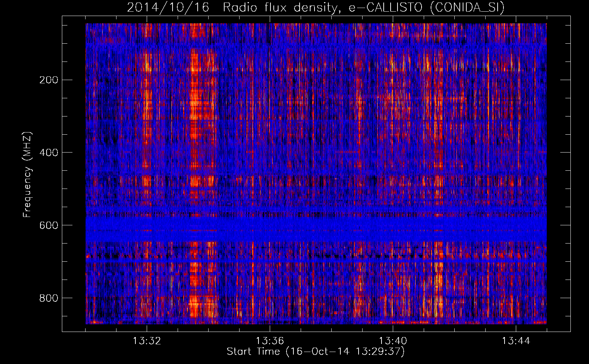Click the 13:36 time tick label
Image resolution: width=589 pixels, height=364 pixels.
[x=270, y=341]
